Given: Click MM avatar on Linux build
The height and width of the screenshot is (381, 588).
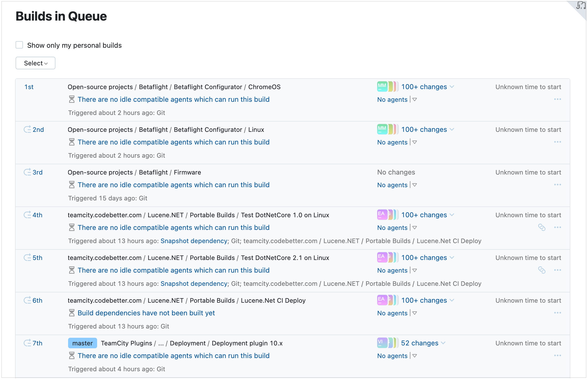Looking at the screenshot, I should [x=382, y=129].
